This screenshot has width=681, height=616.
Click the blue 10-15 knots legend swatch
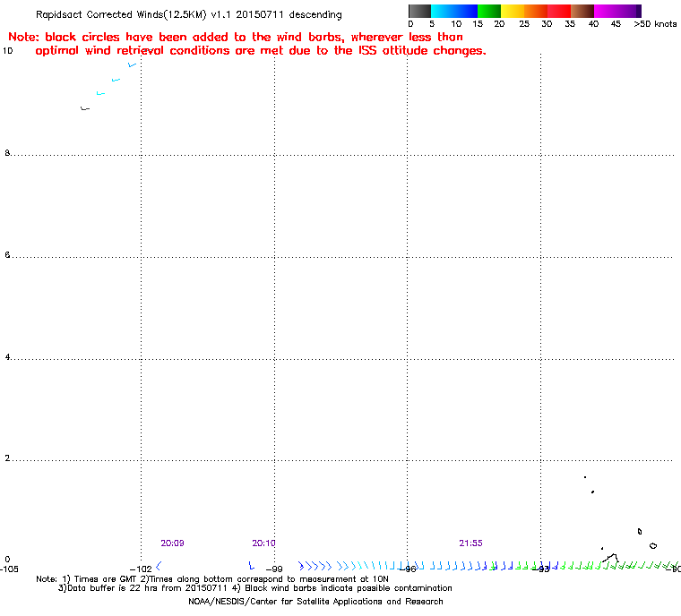(x=466, y=11)
